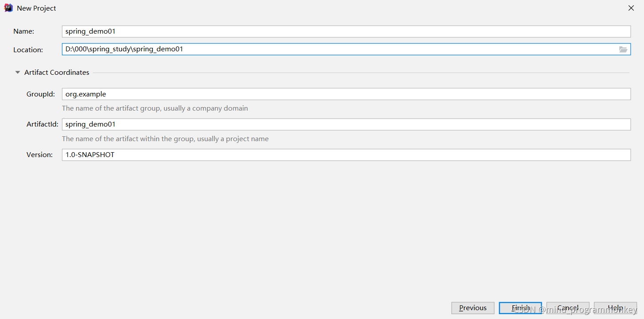Cancel the New Project dialog
644x319 pixels.
(568, 308)
